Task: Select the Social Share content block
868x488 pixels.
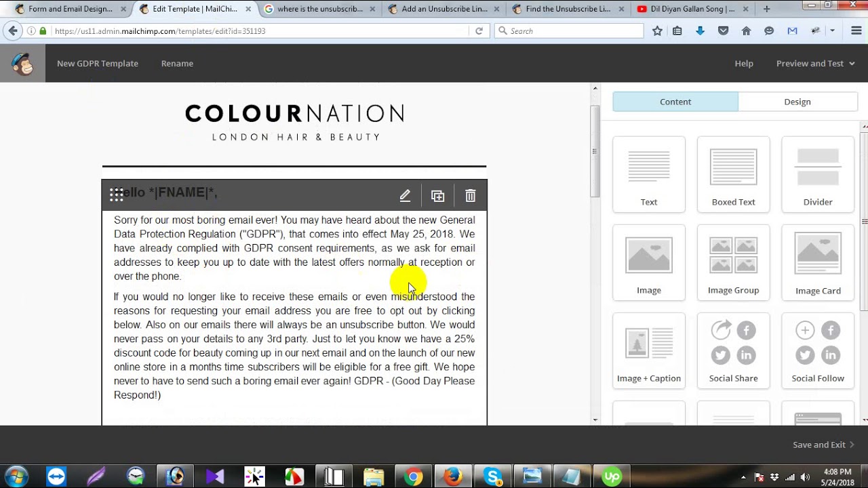Action: point(734,350)
